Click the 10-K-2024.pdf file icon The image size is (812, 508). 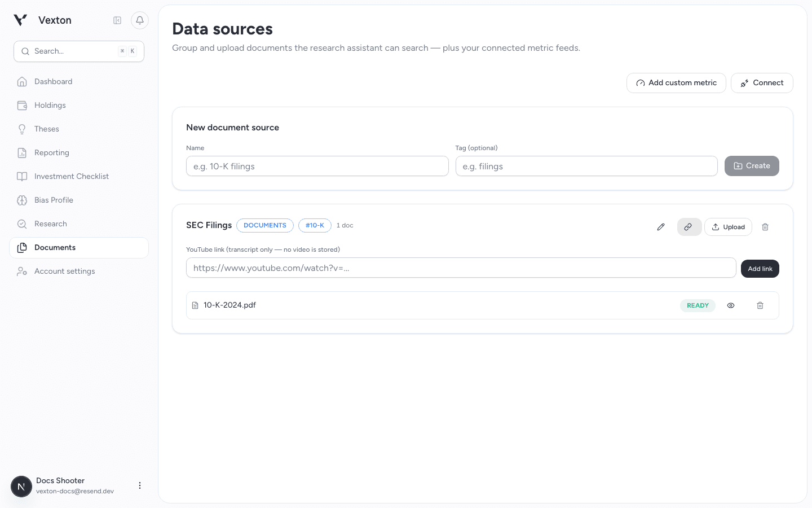pos(195,305)
